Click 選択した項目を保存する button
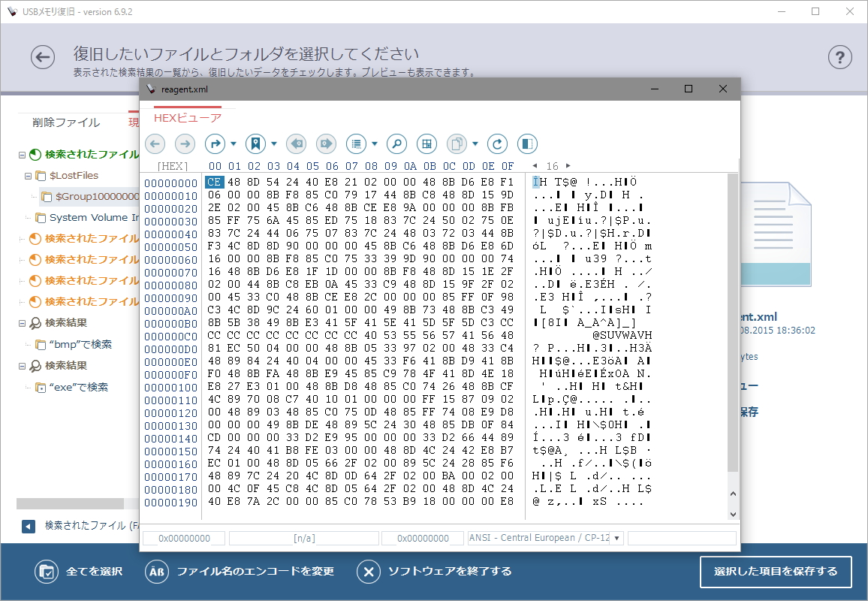The height and width of the screenshot is (601, 868). coord(776,572)
